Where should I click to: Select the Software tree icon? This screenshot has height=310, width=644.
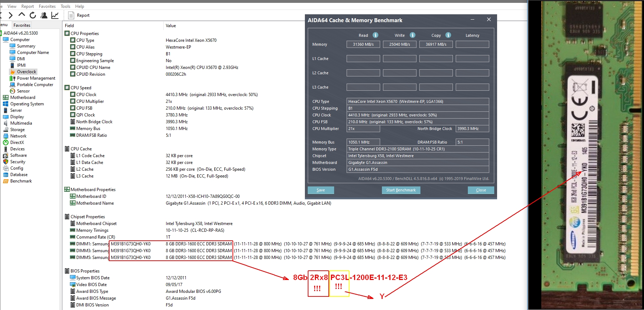pos(6,155)
